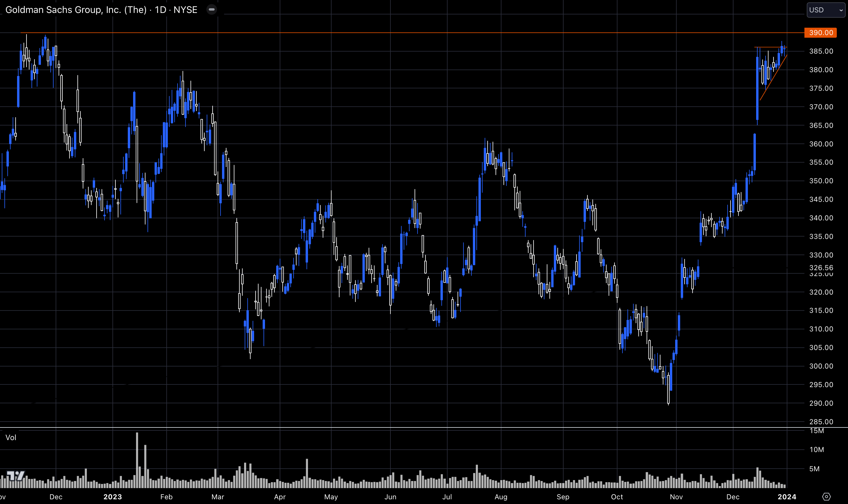Click the Mar label on time axis
This screenshot has height=504, width=848.
pos(218,497)
